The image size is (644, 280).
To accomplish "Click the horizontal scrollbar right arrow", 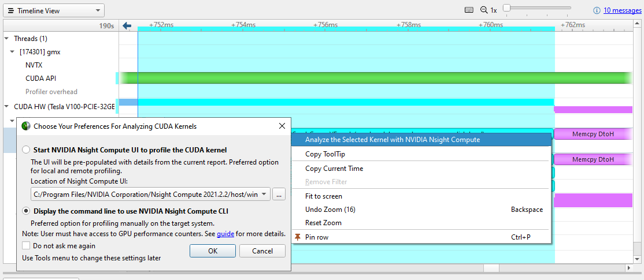I will [x=628, y=268].
